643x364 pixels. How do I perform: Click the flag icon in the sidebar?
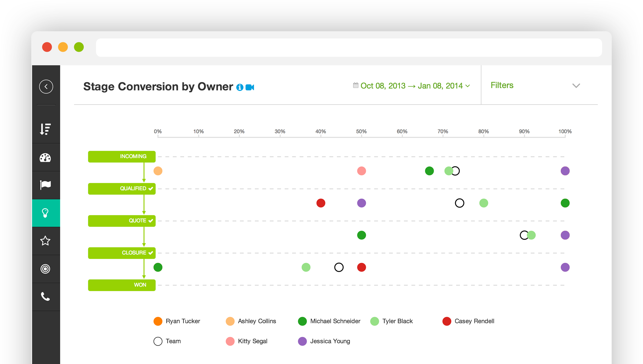46,185
